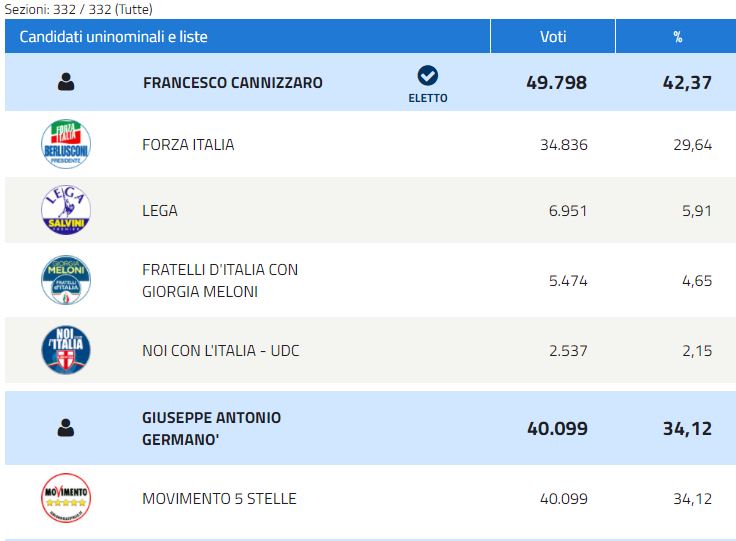
Task: Click the Eletto checkmark badge
Action: [428, 84]
